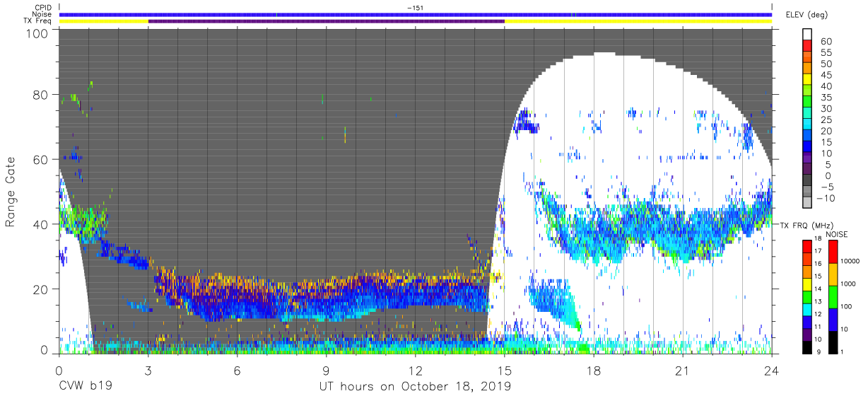The height and width of the screenshot is (401, 868).
Task: Click the ELEV (deg) colorbar title
Action: (x=805, y=14)
